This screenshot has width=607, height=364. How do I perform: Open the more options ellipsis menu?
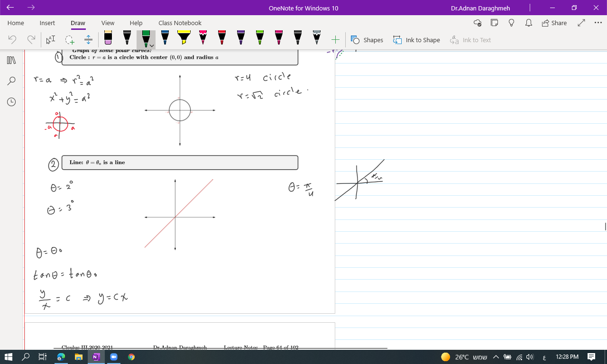pyautogui.click(x=598, y=23)
